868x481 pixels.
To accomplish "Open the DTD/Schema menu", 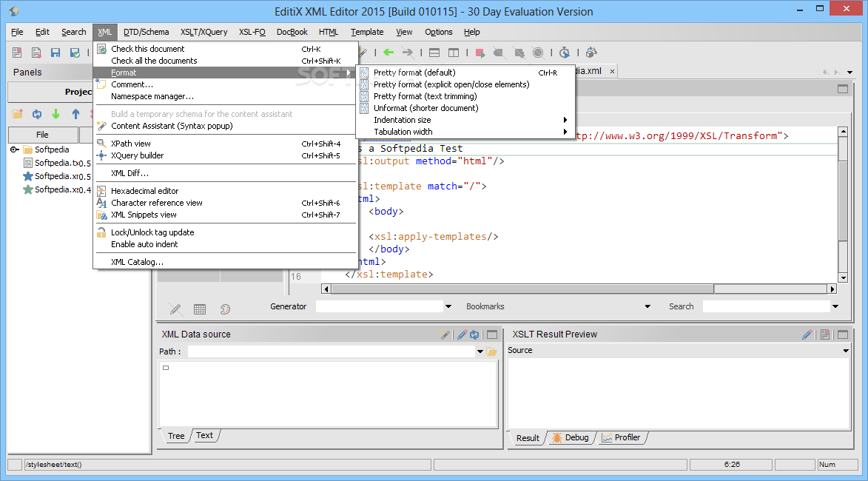I will tap(146, 32).
